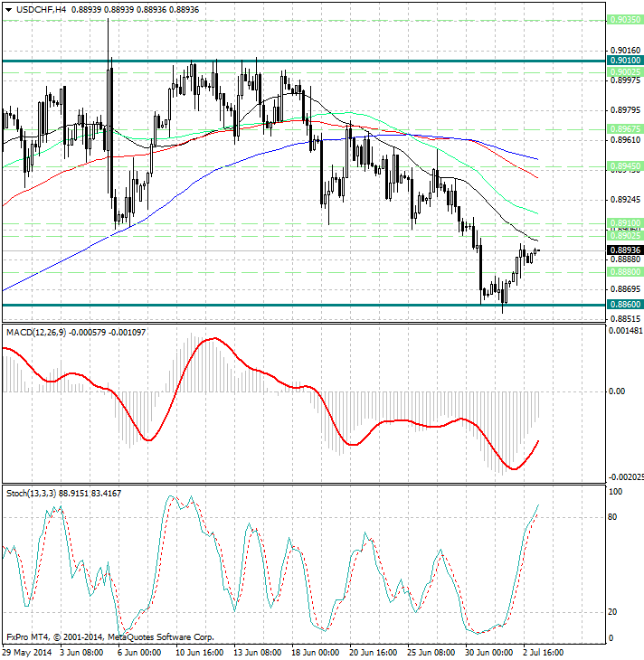Select the OHLC quote text ending 0.88936

(135, 9)
